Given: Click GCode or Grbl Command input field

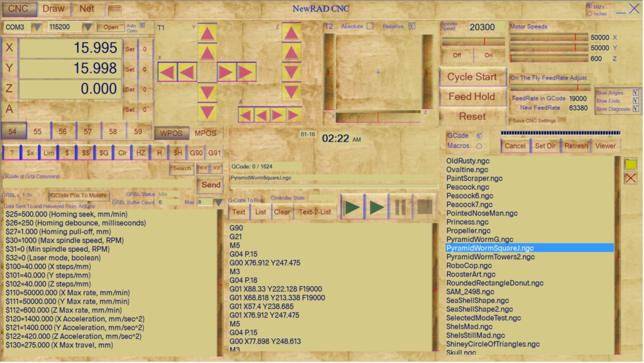Looking at the screenshot, I should [x=98, y=184].
